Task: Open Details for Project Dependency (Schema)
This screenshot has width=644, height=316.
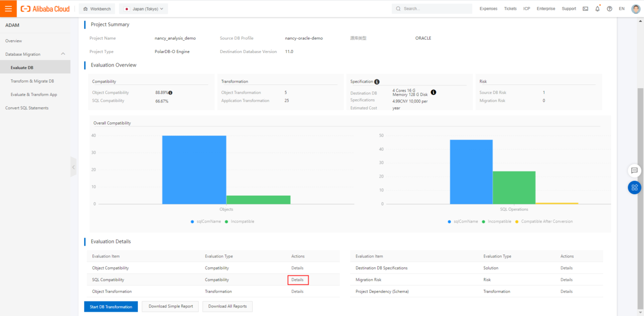Action: click(x=566, y=291)
